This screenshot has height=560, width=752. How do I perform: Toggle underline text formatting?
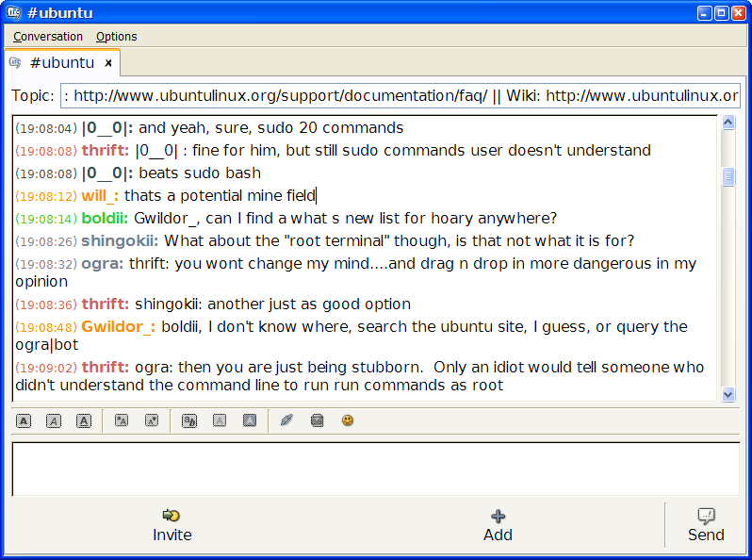[84, 420]
